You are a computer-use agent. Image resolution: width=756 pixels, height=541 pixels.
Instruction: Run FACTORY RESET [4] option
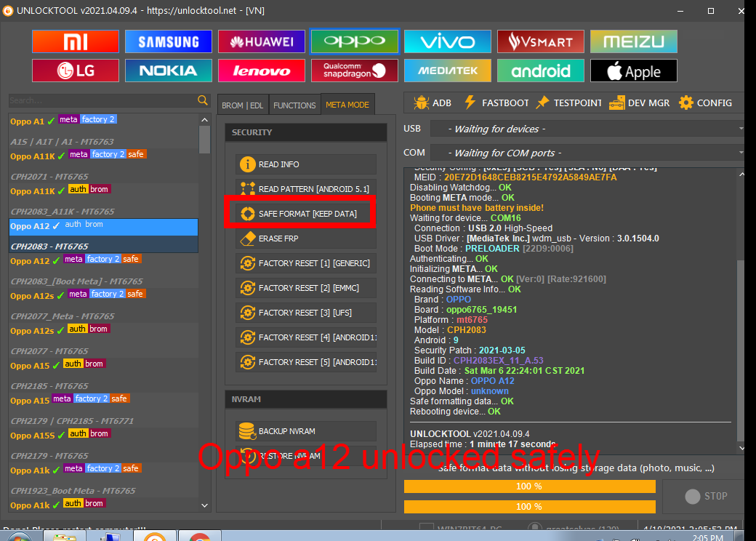(x=306, y=337)
